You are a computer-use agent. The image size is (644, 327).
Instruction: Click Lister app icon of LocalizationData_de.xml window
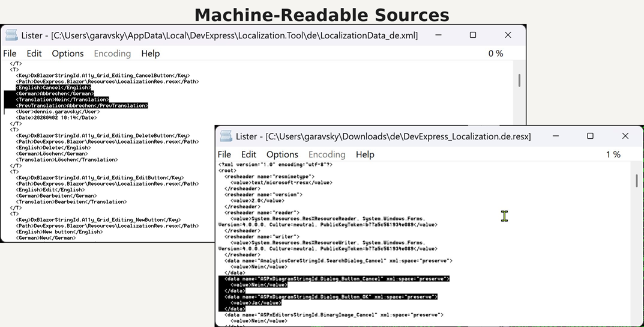pos(11,35)
